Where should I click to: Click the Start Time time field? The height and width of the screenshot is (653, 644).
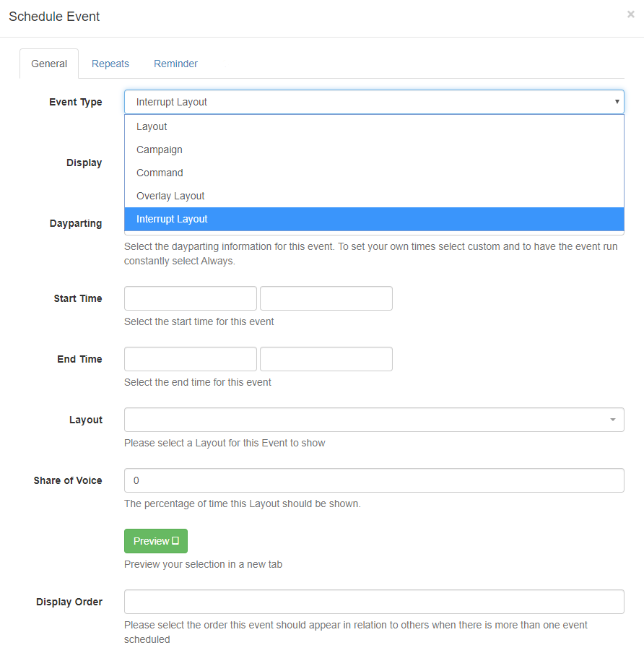[326, 298]
